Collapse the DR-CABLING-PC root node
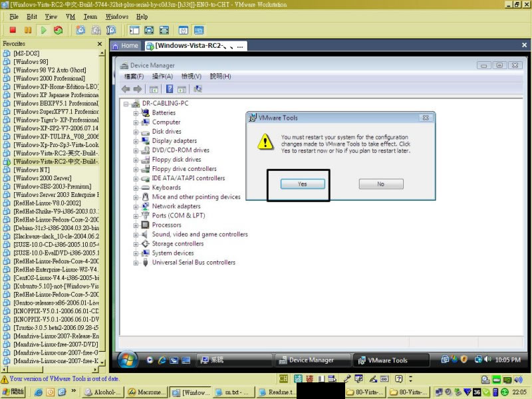The height and width of the screenshot is (399, 532). [x=126, y=104]
